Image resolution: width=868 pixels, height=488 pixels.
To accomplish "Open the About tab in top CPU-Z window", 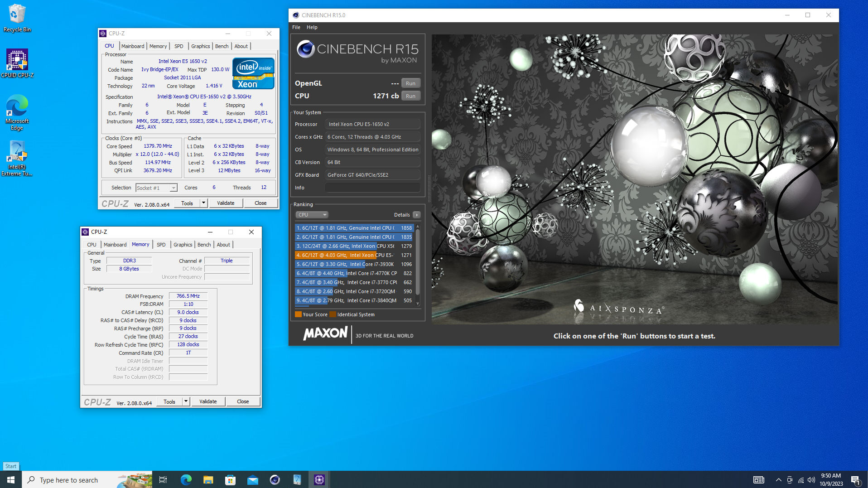I will click(x=241, y=46).
